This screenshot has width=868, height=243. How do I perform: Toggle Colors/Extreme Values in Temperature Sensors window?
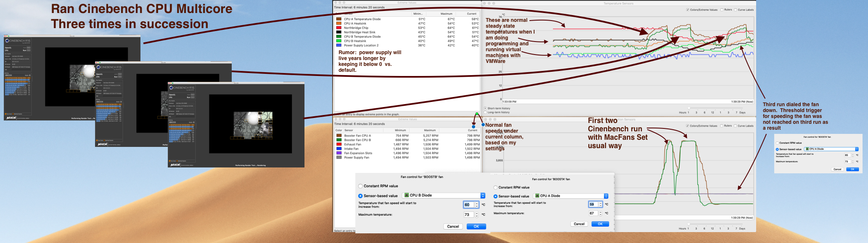click(x=688, y=10)
